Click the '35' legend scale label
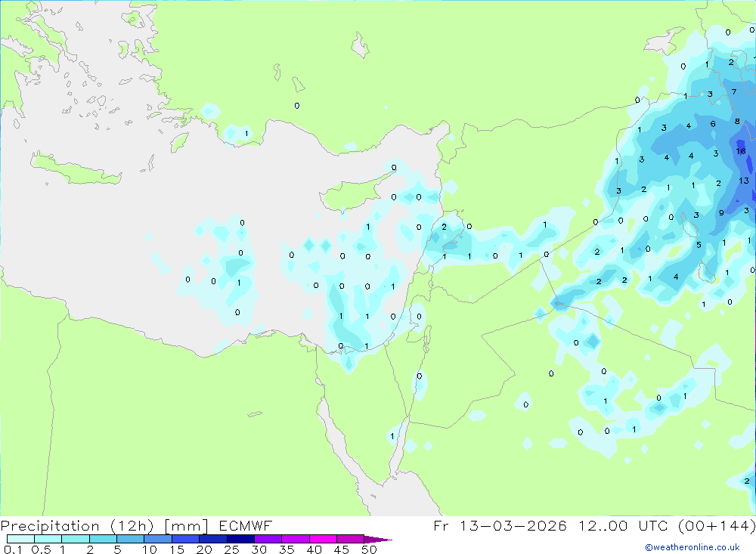The width and height of the screenshot is (756, 554). (287, 549)
